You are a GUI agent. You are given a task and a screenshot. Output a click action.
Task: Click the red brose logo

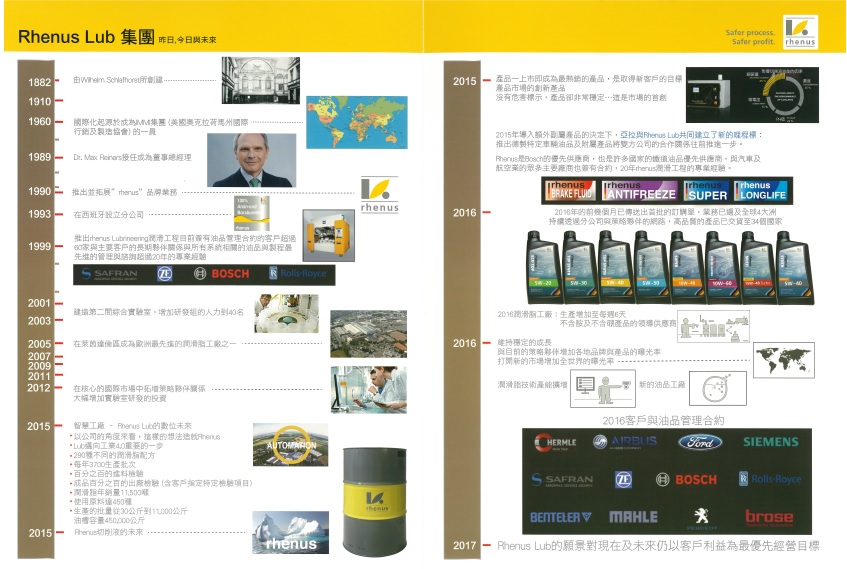(x=769, y=517)
